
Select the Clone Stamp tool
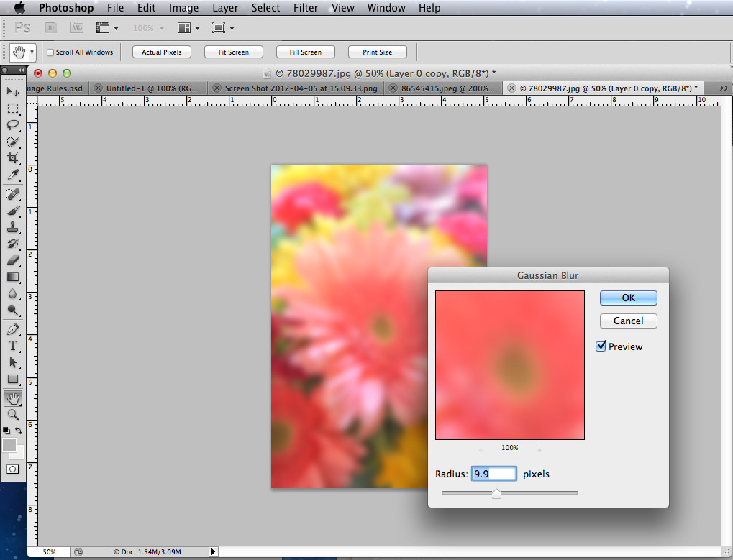(13, 227)
